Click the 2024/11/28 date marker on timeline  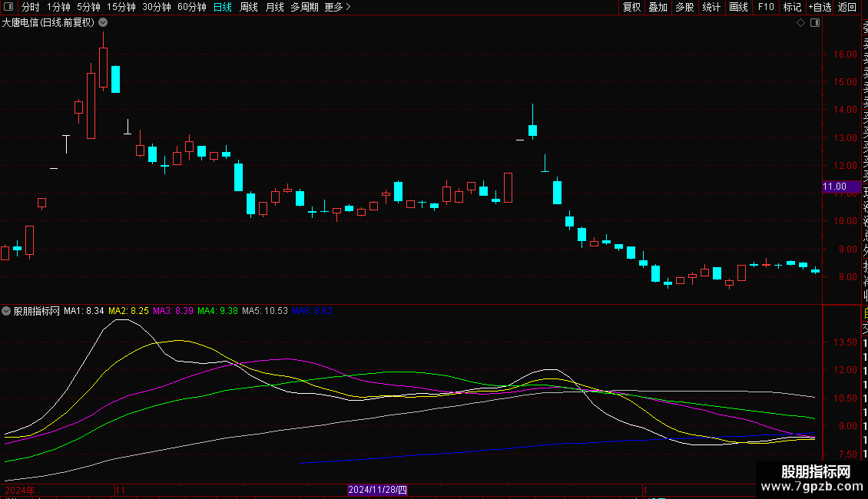pos(377,489)
